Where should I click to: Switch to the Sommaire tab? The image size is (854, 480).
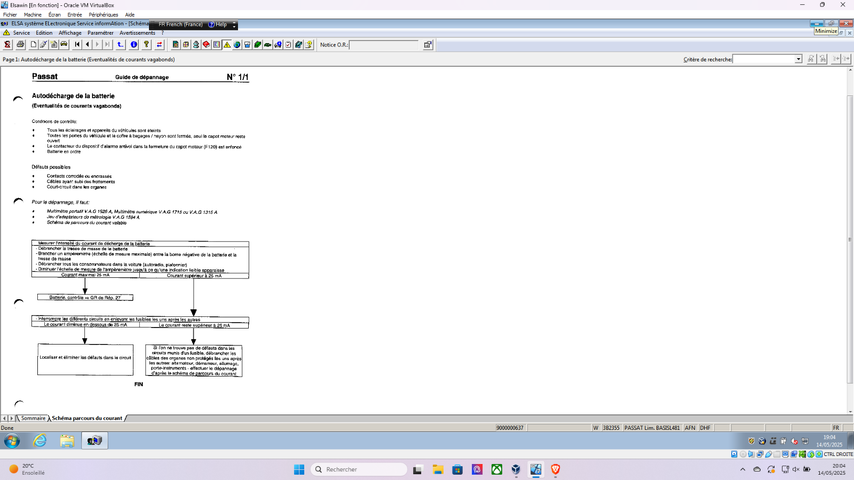pyautogui.click(x=33, y=418)
